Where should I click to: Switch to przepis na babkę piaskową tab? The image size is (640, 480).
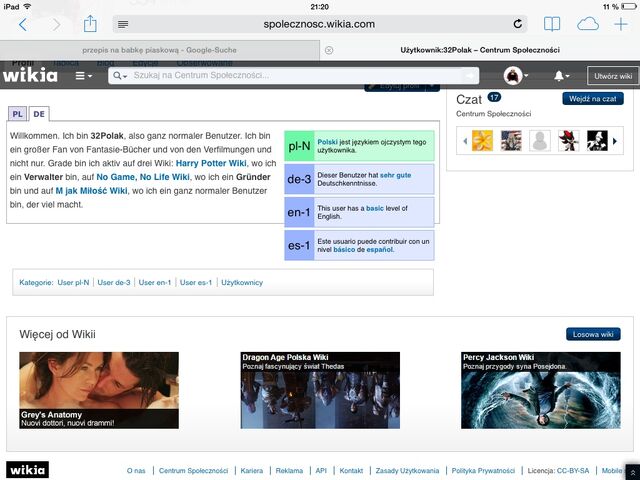(x=160, y=50)
